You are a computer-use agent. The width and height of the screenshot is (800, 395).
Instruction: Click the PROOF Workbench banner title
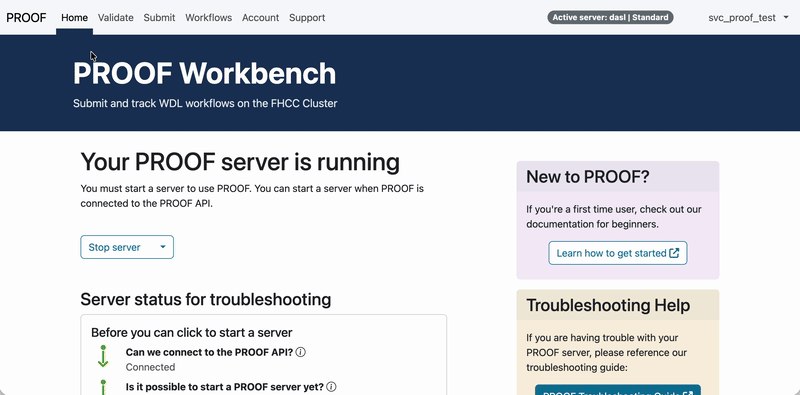point(205,73)
